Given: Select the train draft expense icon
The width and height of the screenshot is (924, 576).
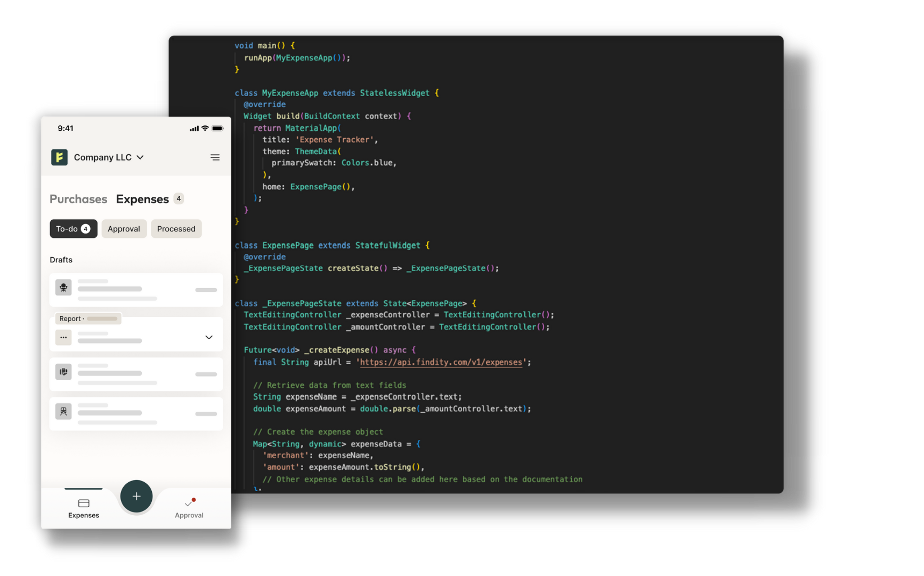Looking at the screenshot, I should (63, 411).
